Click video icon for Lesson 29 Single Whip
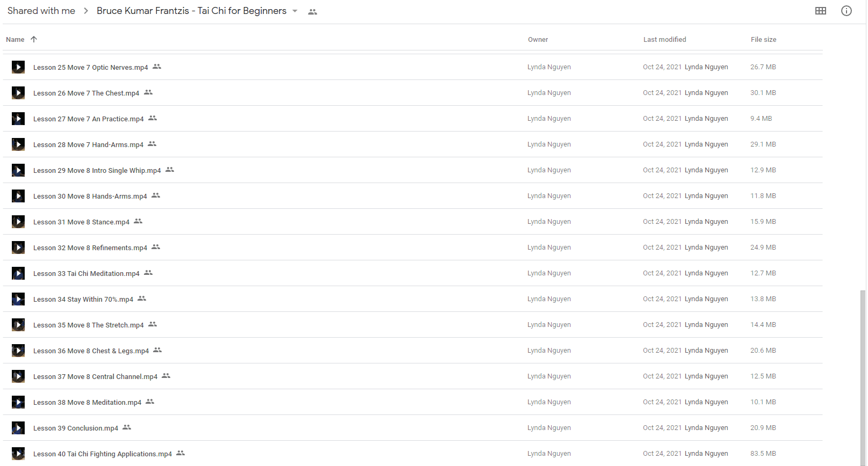Viewport: 868px width, 466px height. 18,170
